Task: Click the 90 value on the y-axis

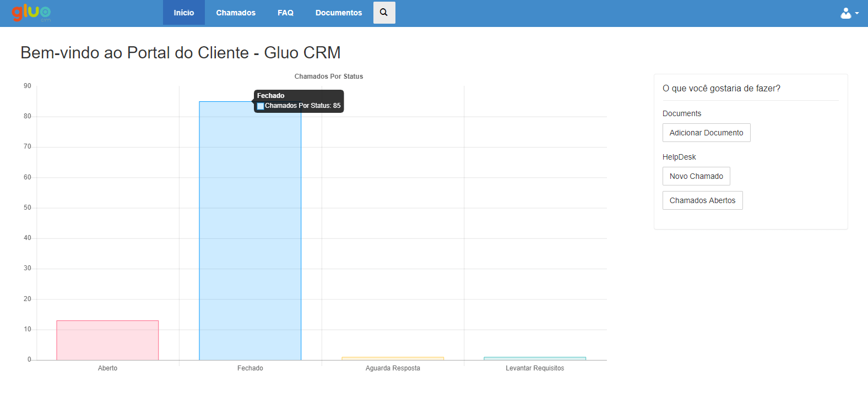Action: pos(28,86)
